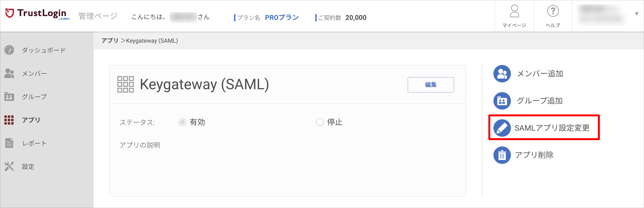Click the Settings wrench icon in sidebar
This screenshot has width=644, height=208.
(x=9, y=167)
